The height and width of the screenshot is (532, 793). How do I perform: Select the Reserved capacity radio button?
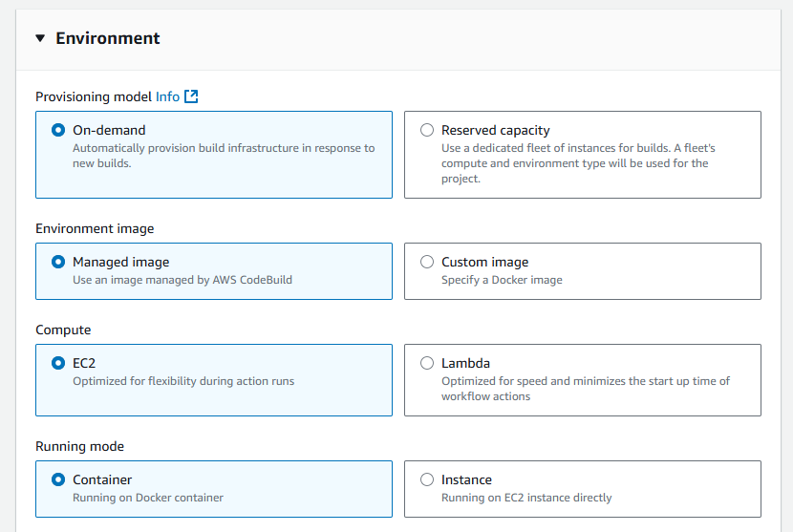coord(427,130)
